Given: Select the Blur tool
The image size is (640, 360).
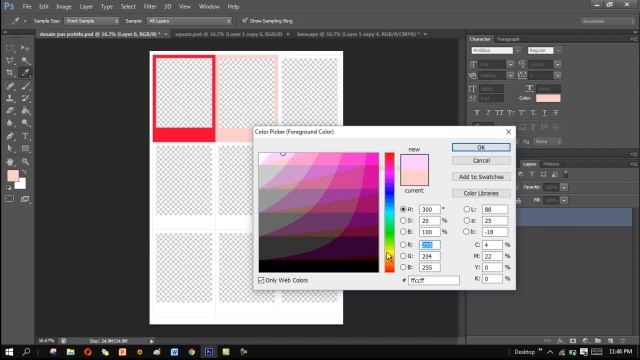Looking at the screenshot, I should point(10,123).
